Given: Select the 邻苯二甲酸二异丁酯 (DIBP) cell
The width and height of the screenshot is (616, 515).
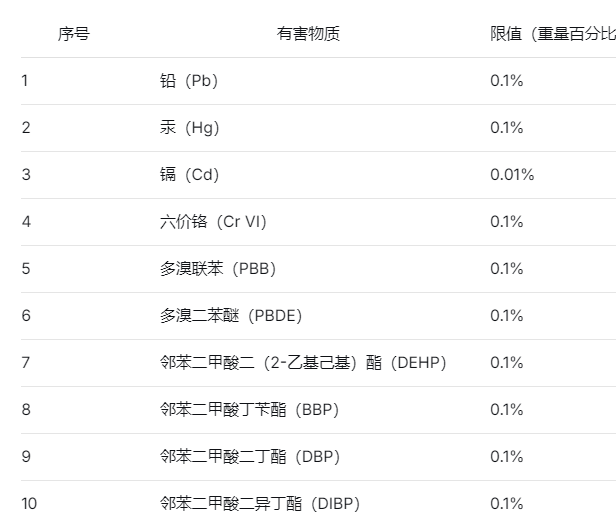Looking at the screenshot, I should coord(260,503).
